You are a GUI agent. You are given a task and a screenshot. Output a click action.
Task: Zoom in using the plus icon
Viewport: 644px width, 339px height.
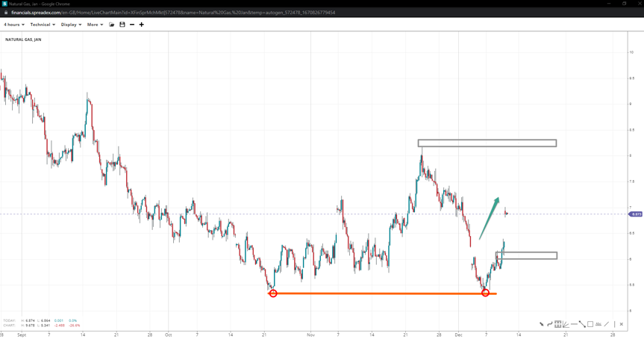point(142,25)
